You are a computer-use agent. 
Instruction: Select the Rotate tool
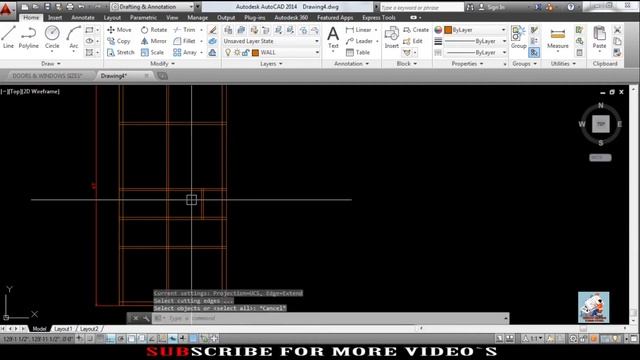pyautogui.click(x=154, y=30)
